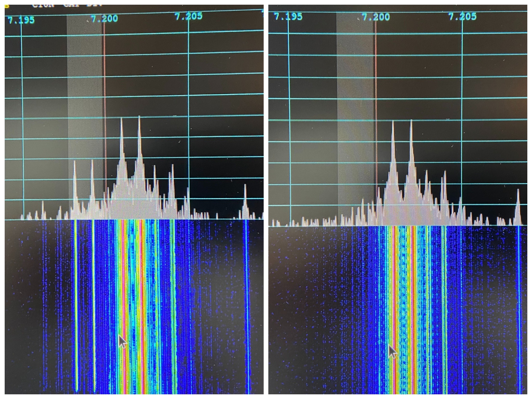Click the 7.195 frequency label in right panel

pos(288,17)
